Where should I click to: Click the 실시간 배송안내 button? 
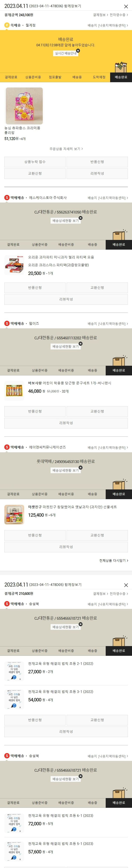[66, 53]
